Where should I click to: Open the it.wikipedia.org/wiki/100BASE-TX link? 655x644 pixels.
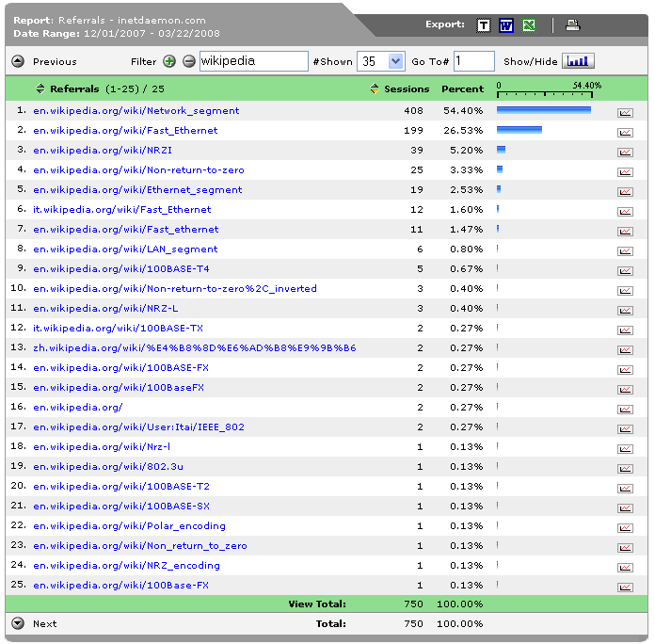118,329
